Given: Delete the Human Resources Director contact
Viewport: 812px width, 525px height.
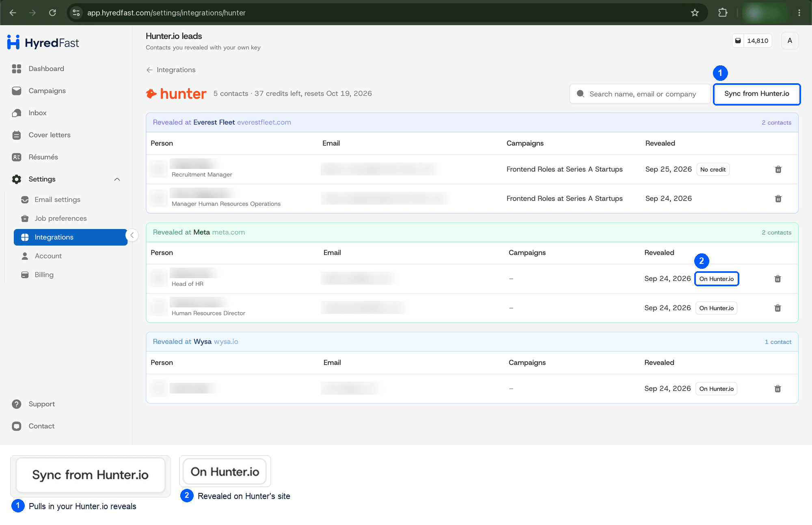Looking at the screenshot, I should tap(777, 308).
